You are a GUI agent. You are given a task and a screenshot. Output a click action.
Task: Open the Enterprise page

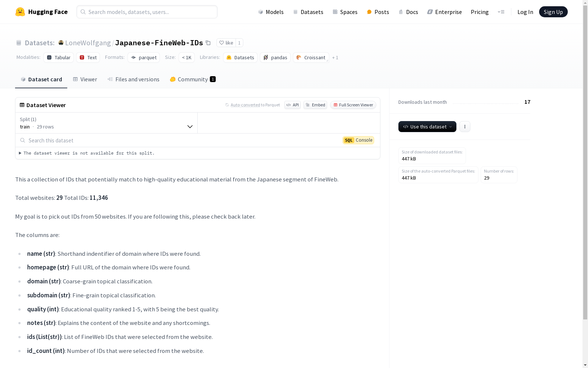coord(444,12)
